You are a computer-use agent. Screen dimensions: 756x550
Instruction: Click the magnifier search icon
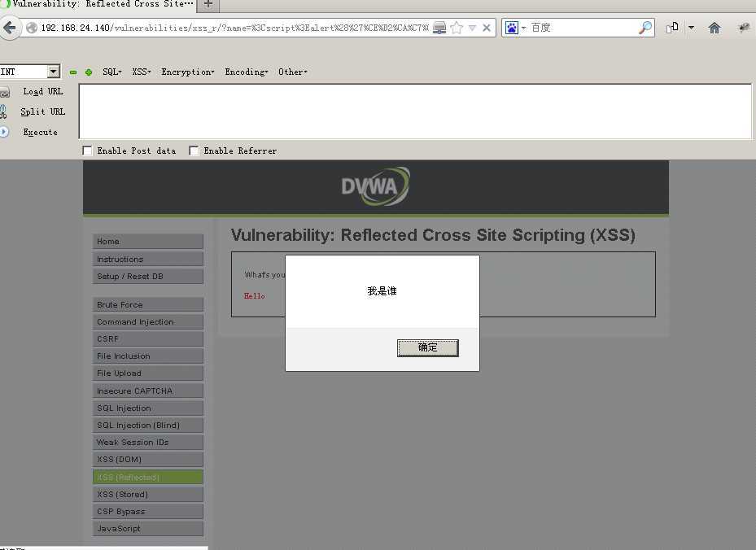tap(645, 28)
